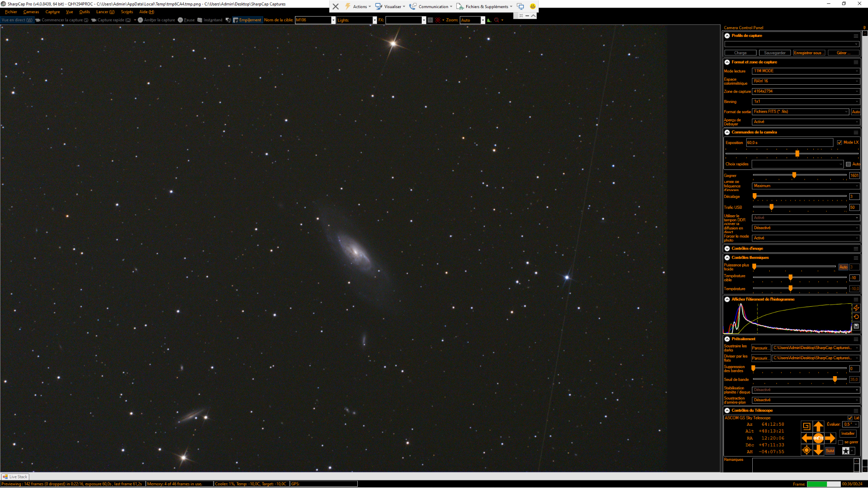The height and width of the screenshot is (488, 868).
Task: Open the Capture menu
Action: [x=53, y=12]
